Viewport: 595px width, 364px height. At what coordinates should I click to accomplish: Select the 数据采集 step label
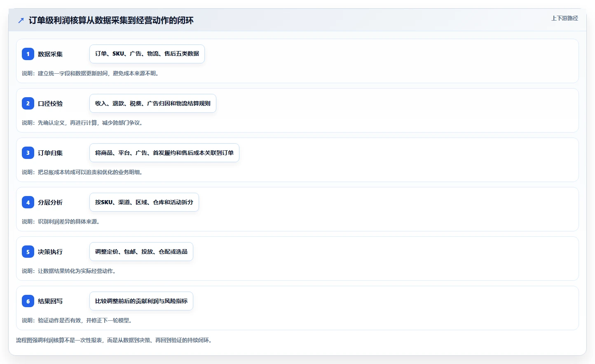(x=50, y=54)
